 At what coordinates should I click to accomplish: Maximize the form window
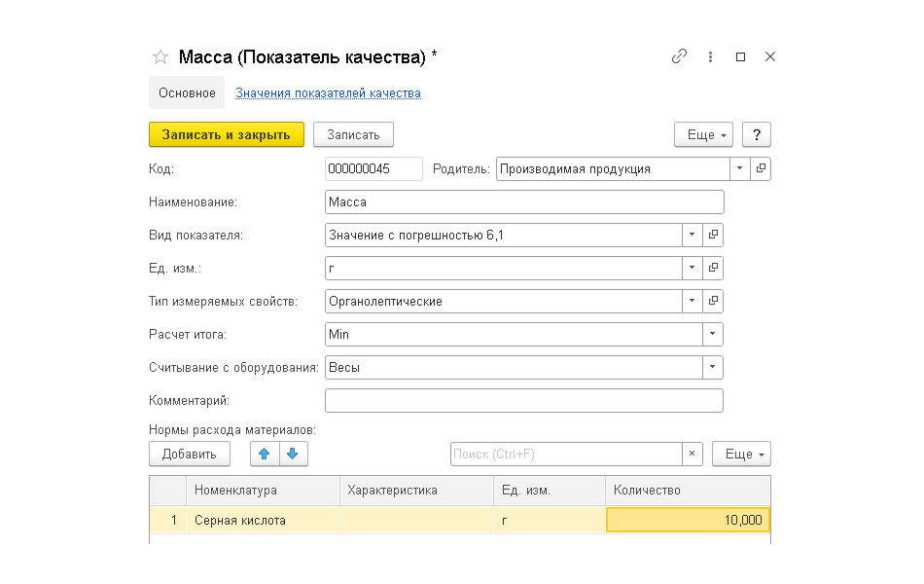click(x=741, y=56)
